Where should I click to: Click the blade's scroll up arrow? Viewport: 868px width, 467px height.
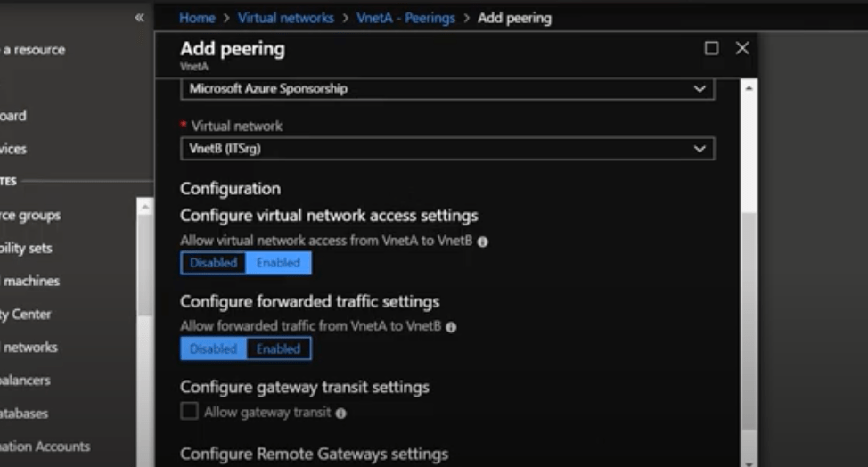pyautogui.click(x=749, y=88)
